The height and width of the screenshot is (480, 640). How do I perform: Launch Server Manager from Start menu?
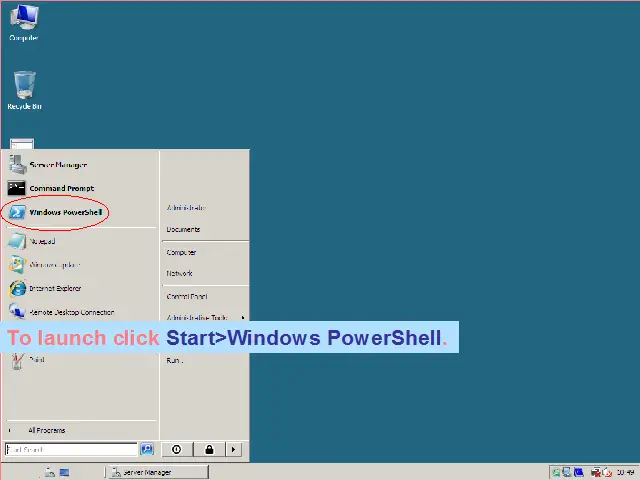pyautogui.click(x=47, y=164)
